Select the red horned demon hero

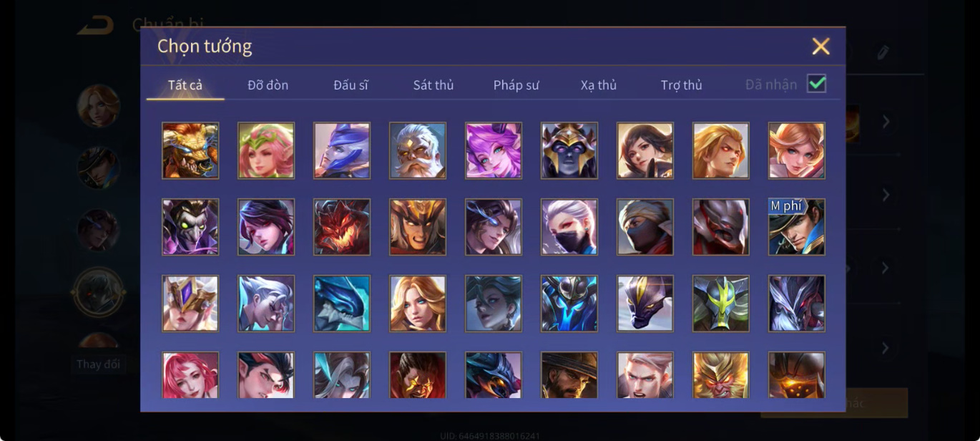pyautogui.click(x=342, y=227)
